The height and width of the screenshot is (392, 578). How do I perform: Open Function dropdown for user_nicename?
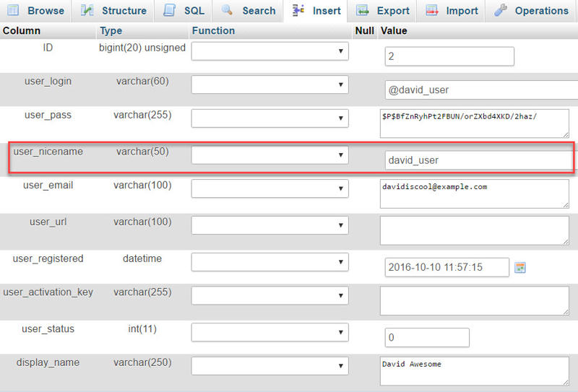pyautogui.click(x=269, y=155)
